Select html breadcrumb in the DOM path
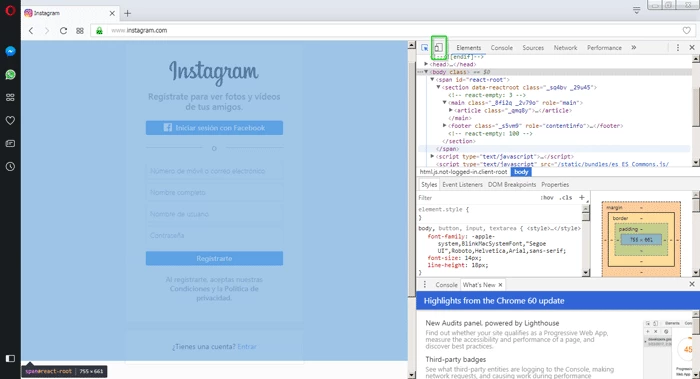 463,172
